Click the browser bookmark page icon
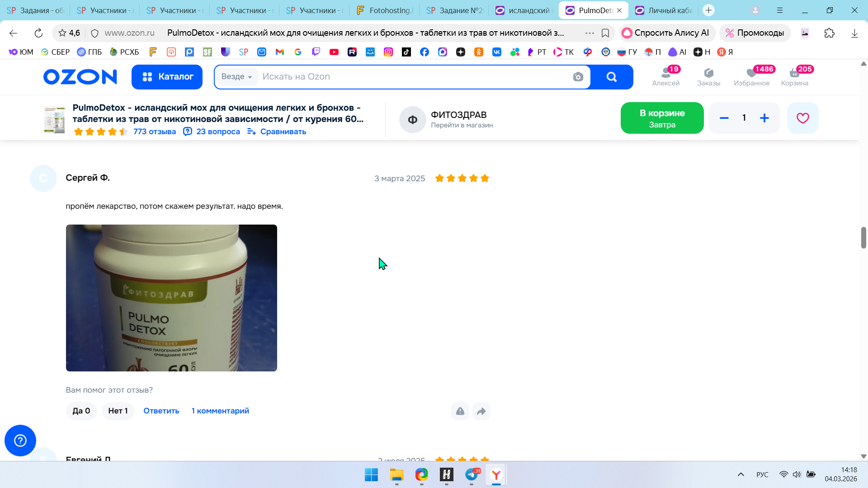The width and height of the screenshot is (868, 488). (x=605, y=33)
